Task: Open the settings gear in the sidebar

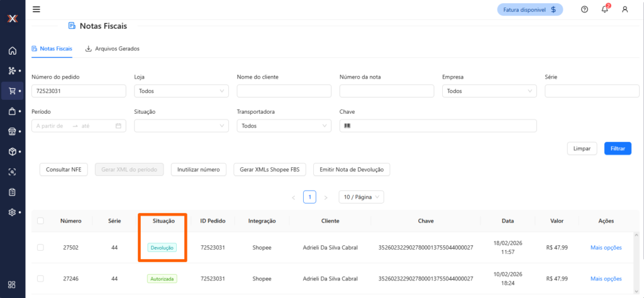Action: tap(12, 212)
